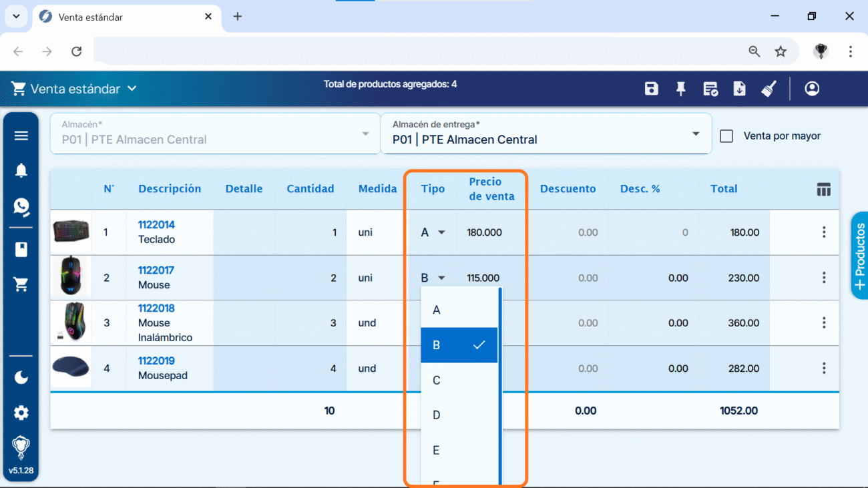Click the pin icon in header
Viewport: 868px width, 488px height.
coord(680,89)
